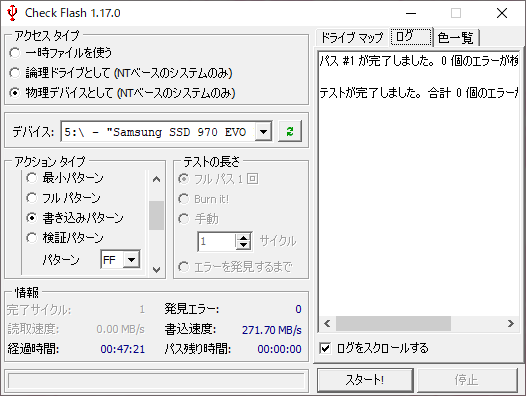Click the log horizontal scrollbar thumb
526x396 pixels.
point(393,324)
